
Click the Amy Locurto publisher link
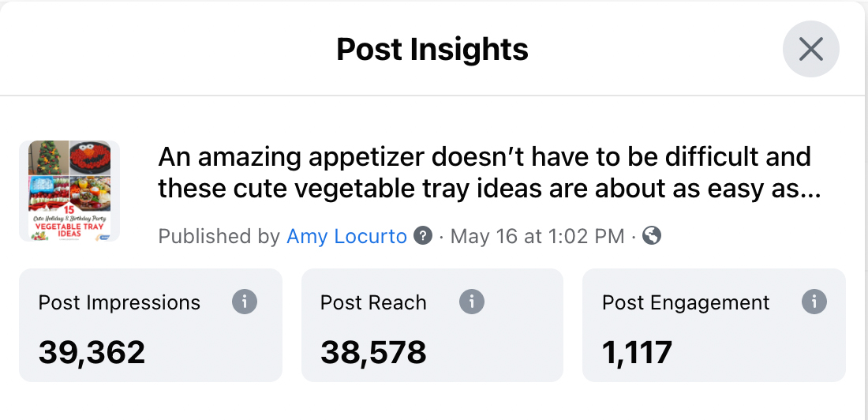coord(346,237)
